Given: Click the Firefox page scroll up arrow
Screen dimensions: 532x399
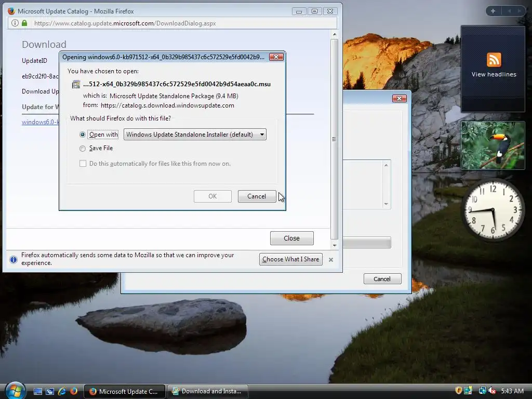Looking at the screenshot, I should point(335,34).
